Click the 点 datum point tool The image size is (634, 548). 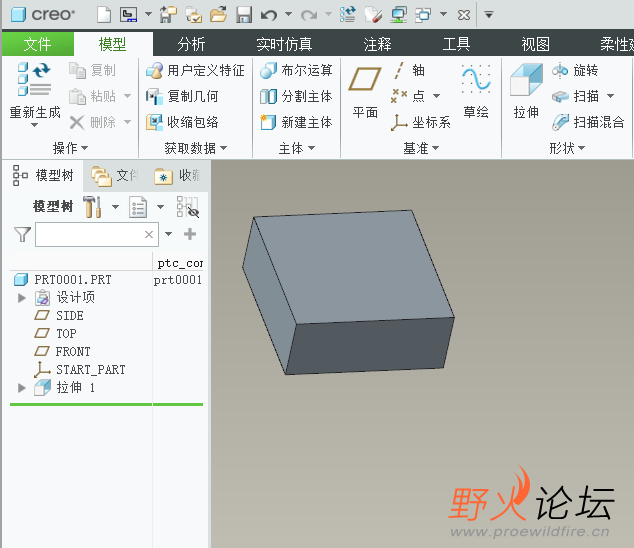coord(408,96)
